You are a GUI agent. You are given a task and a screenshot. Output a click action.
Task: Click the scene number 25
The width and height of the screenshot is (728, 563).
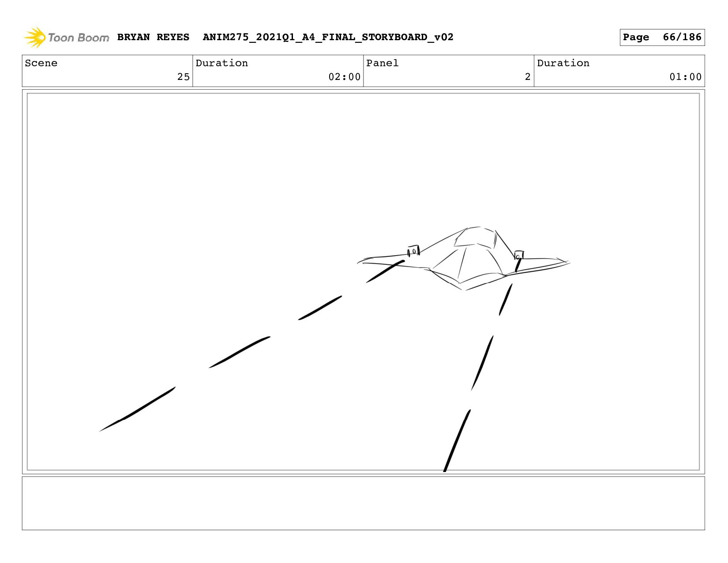coord(184,77)
